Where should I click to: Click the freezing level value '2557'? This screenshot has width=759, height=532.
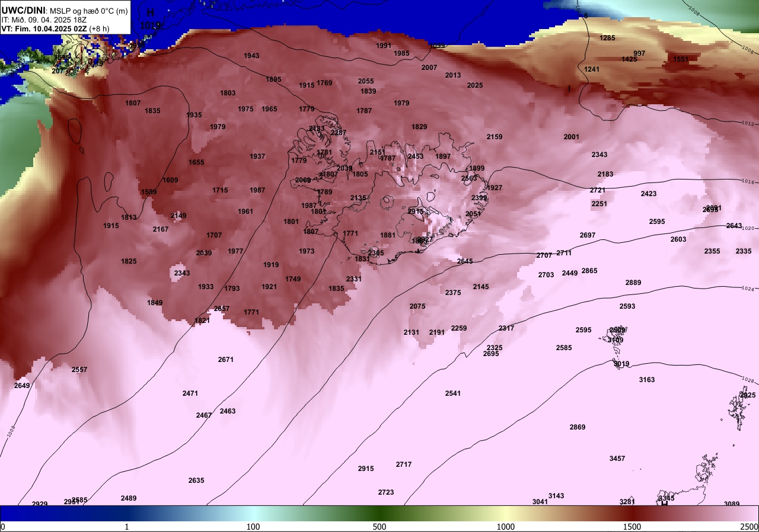[x=79, y=370]
